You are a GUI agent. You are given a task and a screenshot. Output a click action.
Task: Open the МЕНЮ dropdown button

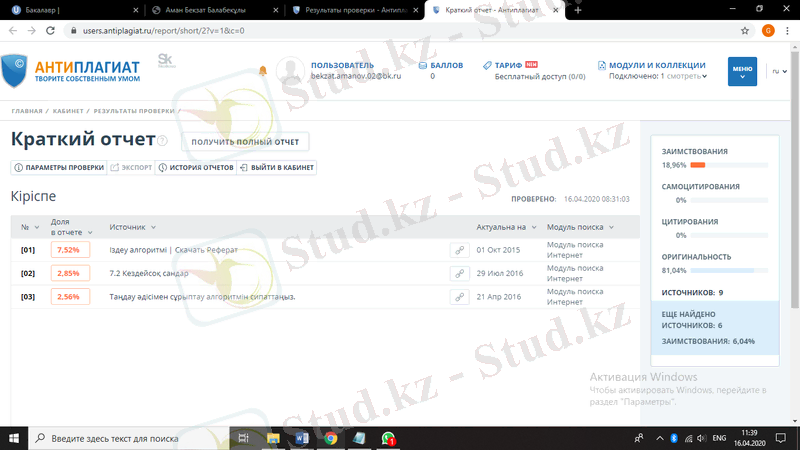pyautogui.click(x=742, y=71)
